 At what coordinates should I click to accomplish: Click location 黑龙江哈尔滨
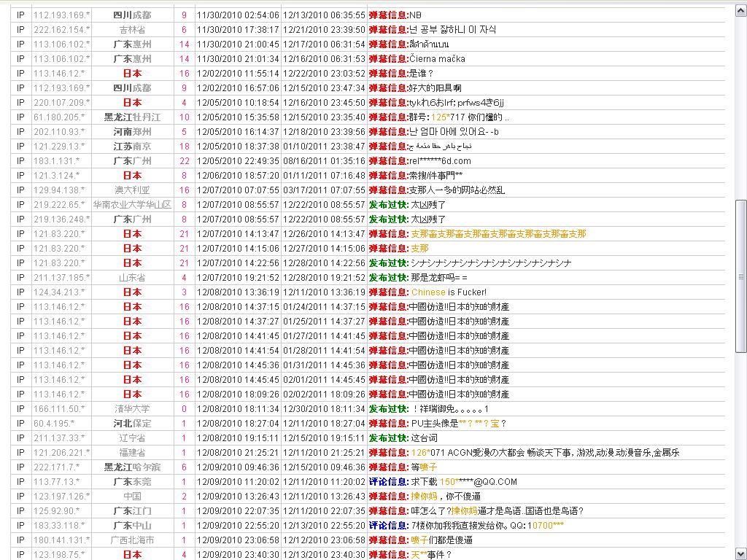pos(133,467)
